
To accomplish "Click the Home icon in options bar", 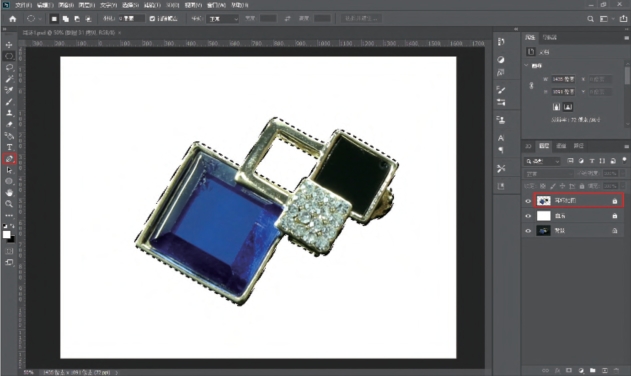I will tap(13, 19).
